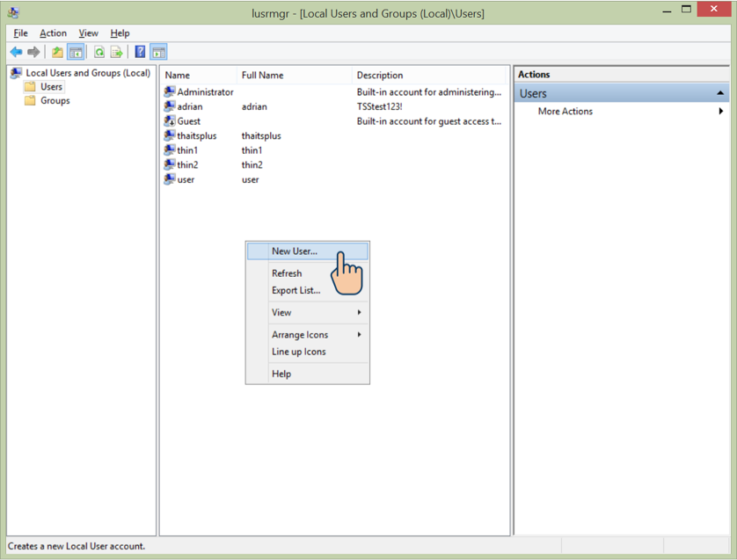Choose Line up Icons in context menu
This screenshot has width=737, height=560.
point(308,352)
